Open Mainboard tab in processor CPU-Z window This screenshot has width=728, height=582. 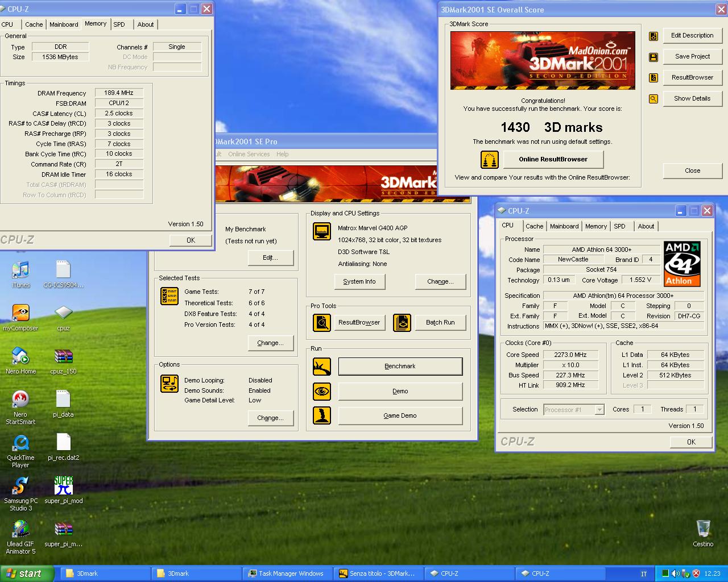point(564,226)
